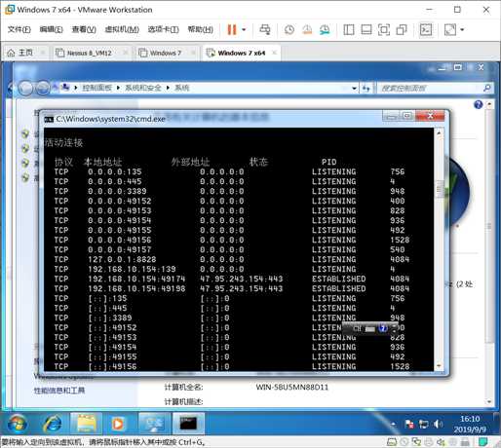Open the power options arrow beside the pause icon
Screen dimensions: 501x448
pyautogui.click(x=244, y=29)
